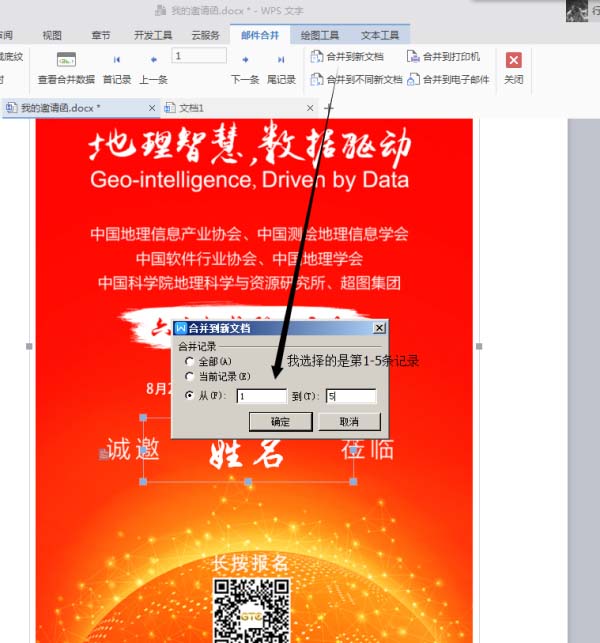Click 合并到不同新文档 in ribbon

point(356,79)
